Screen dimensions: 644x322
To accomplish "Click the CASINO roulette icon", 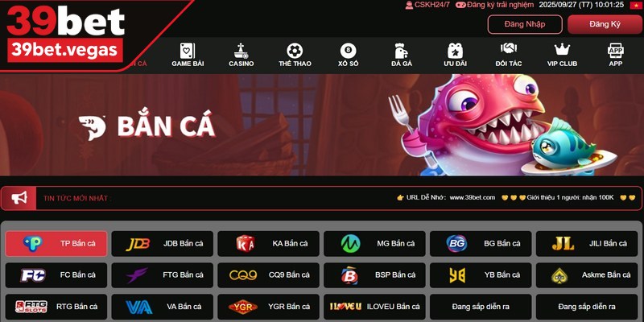I will (241, 51).
